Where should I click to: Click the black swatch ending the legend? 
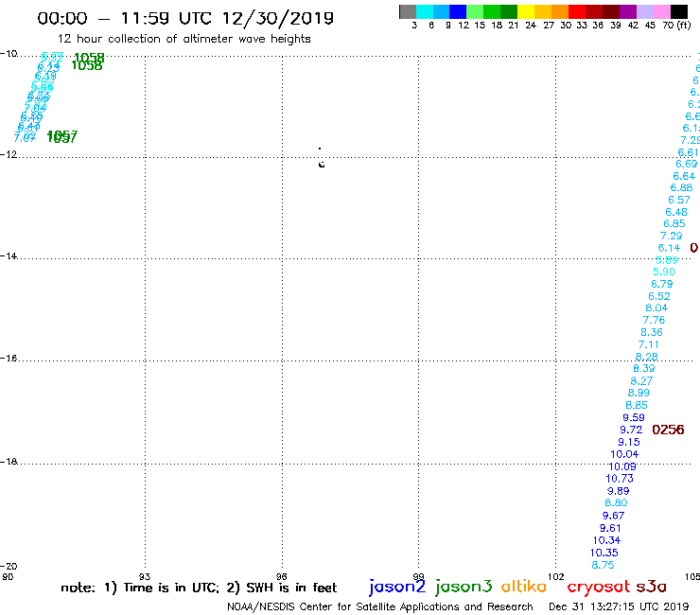coord(679,12)
